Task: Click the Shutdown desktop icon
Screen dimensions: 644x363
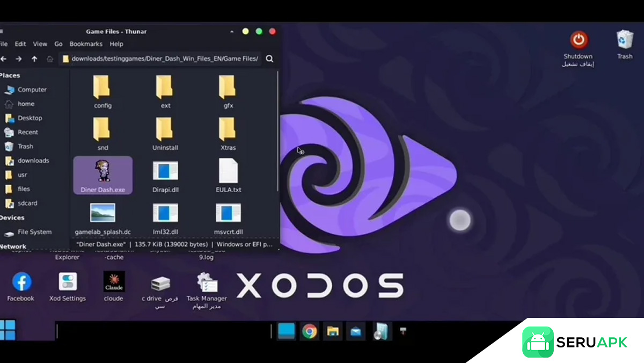Action: (x=578, y=41)
